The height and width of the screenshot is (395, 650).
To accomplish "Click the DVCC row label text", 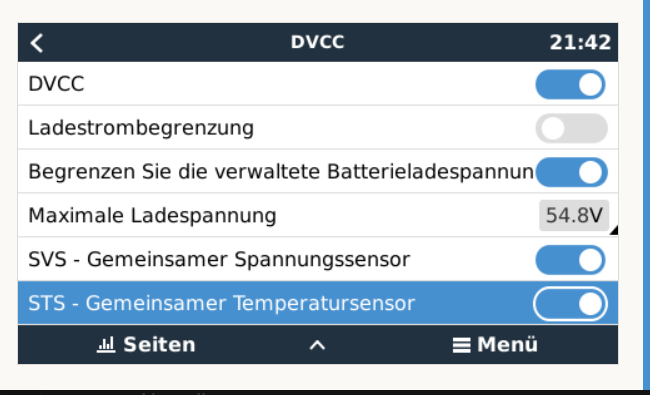I will coord(56,84).
